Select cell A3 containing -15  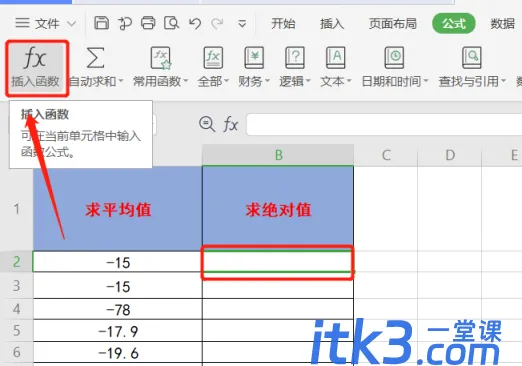118,286
